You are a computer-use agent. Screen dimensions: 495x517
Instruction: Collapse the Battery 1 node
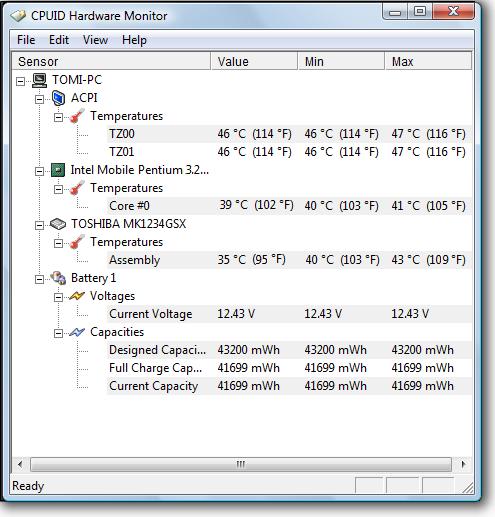39,279
